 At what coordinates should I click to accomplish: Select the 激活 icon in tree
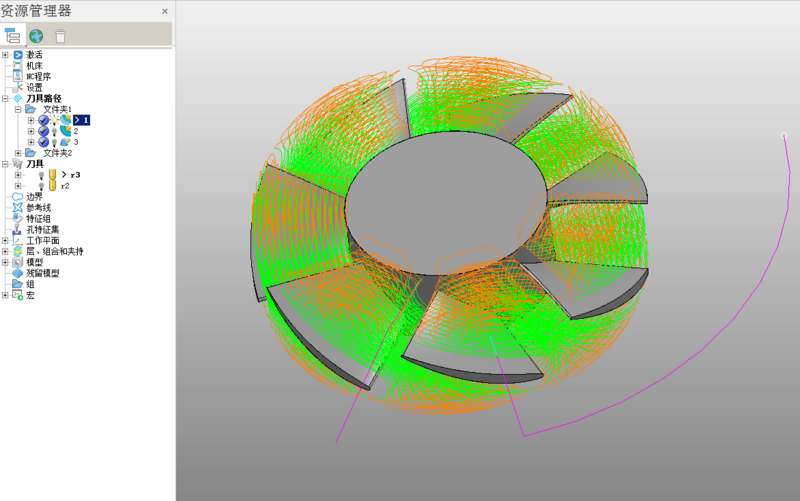tap(18, 55)
